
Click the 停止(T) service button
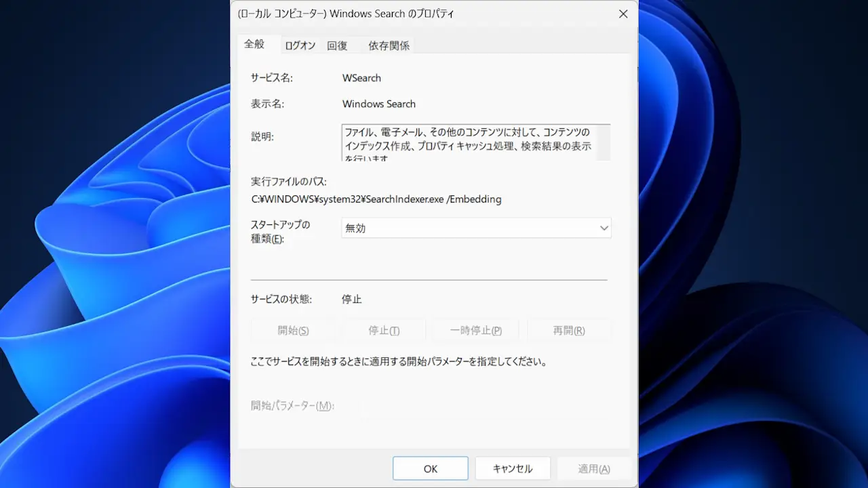[x=384, y=331]
